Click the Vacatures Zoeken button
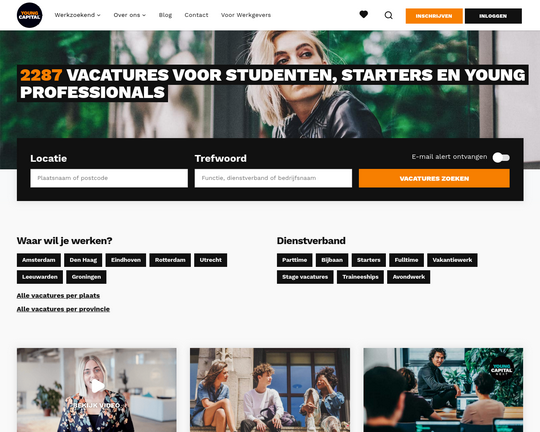Screen dimensions: 540x432 (x=434, y=178)
